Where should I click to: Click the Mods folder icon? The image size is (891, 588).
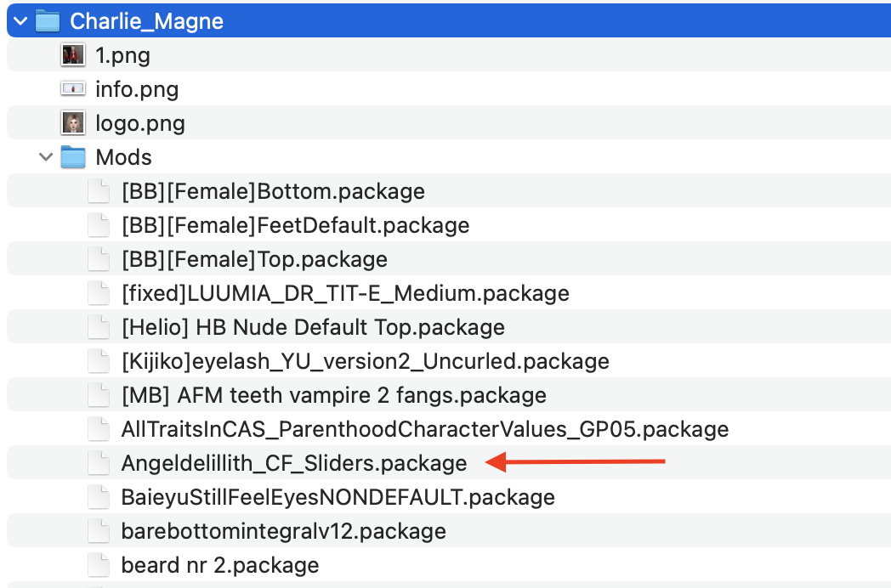pos(73,157)
